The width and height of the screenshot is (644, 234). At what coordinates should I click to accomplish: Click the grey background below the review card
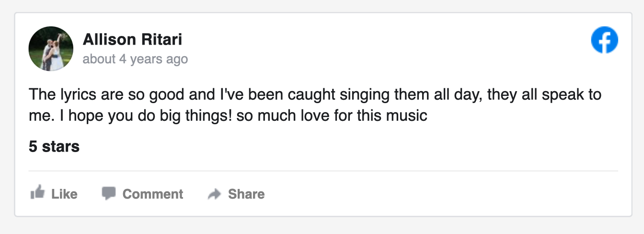(x=322, y=226)
